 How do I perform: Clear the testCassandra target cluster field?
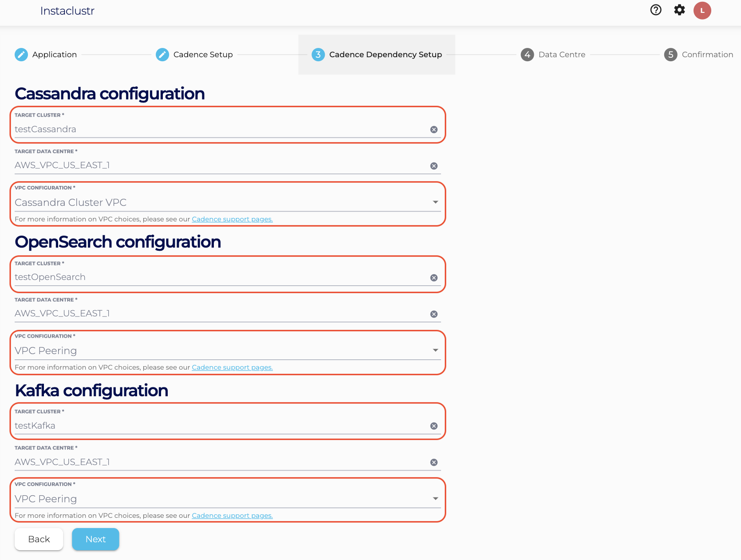434,130
